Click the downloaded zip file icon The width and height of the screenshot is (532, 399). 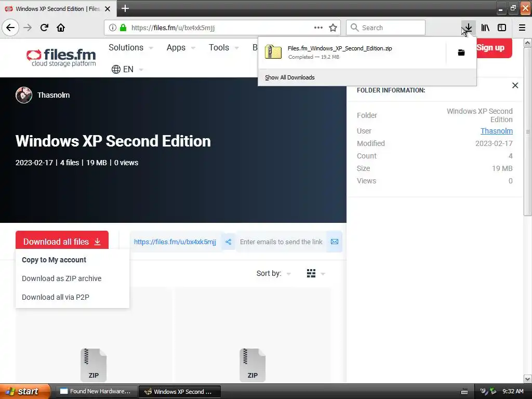273,52
